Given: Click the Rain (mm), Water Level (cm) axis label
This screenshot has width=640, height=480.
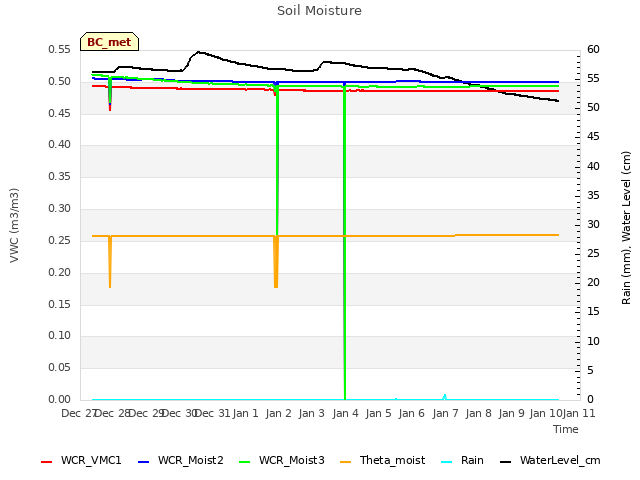Looking at the screenshot, I should [x=626, y=228].
